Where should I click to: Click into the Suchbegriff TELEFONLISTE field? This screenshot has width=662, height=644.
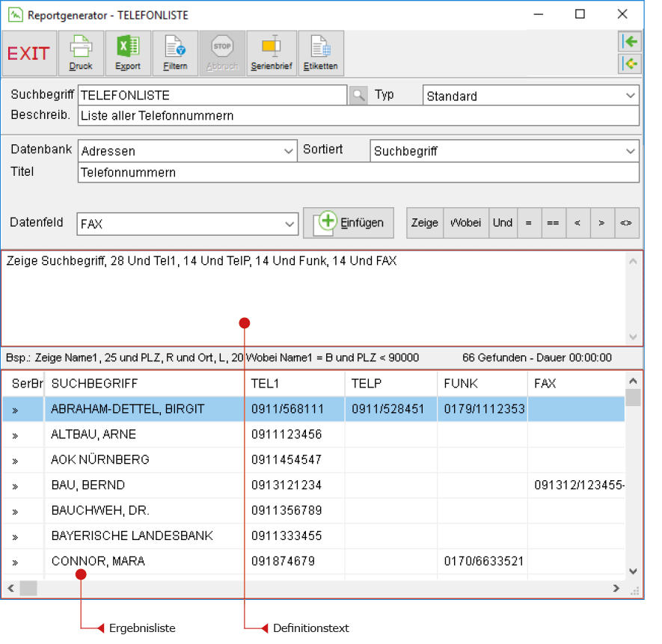[212, 96]
